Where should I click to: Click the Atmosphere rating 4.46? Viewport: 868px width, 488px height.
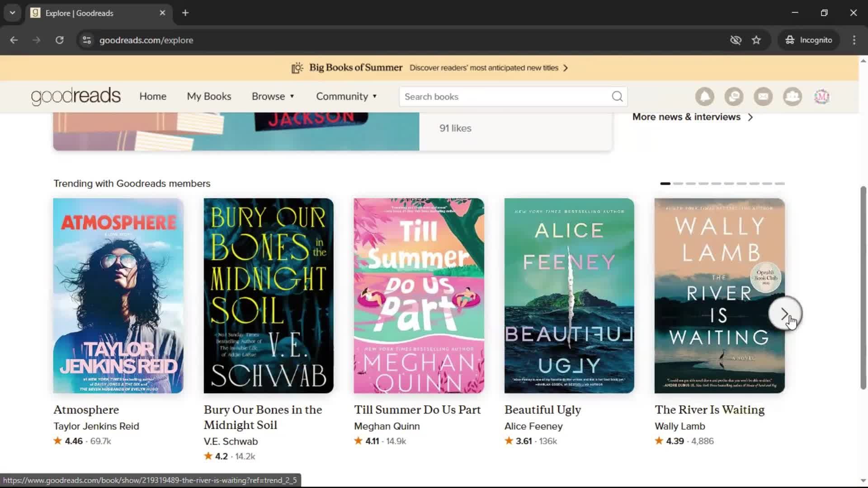click(73, 441)
